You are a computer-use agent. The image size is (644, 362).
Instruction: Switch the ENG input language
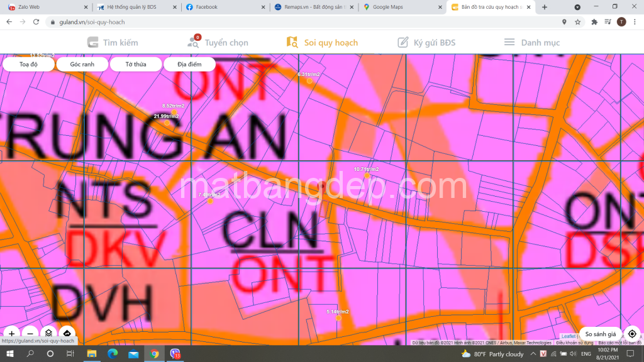coord(586,354)
